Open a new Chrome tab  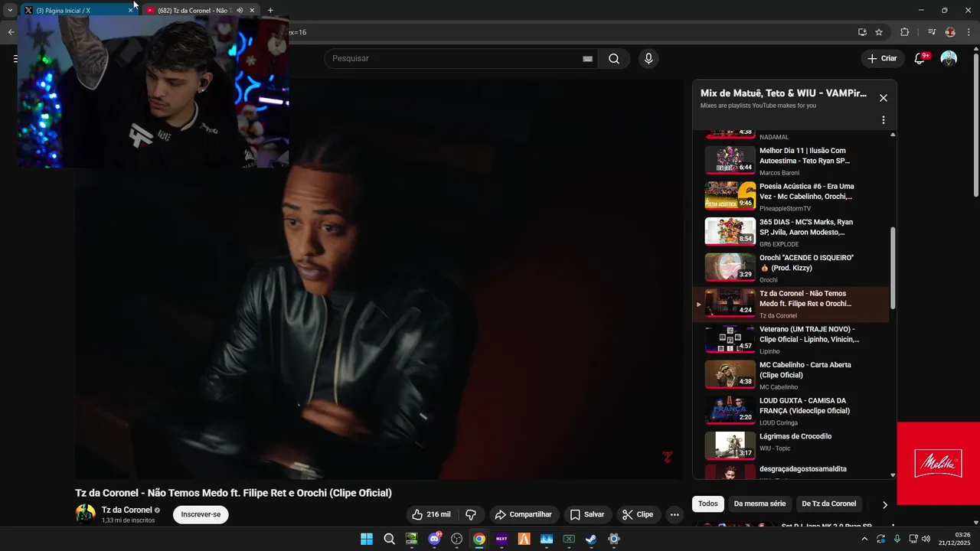point(270,10)
